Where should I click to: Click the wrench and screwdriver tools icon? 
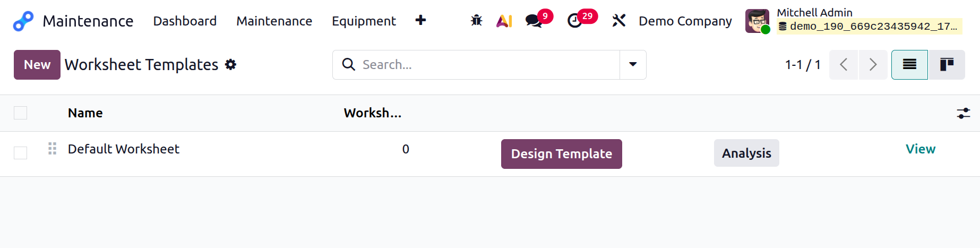pyautogui.click(x=618, y=21)
